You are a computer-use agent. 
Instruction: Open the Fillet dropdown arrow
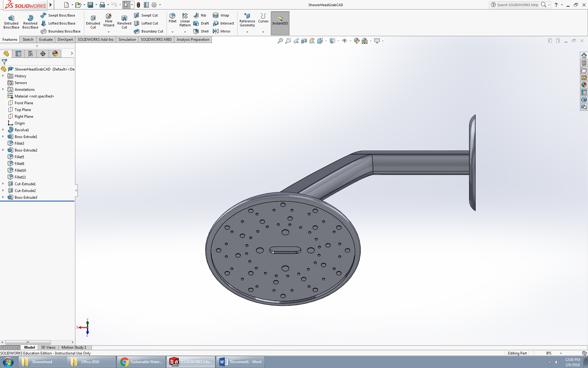click(x=172, y=32)
